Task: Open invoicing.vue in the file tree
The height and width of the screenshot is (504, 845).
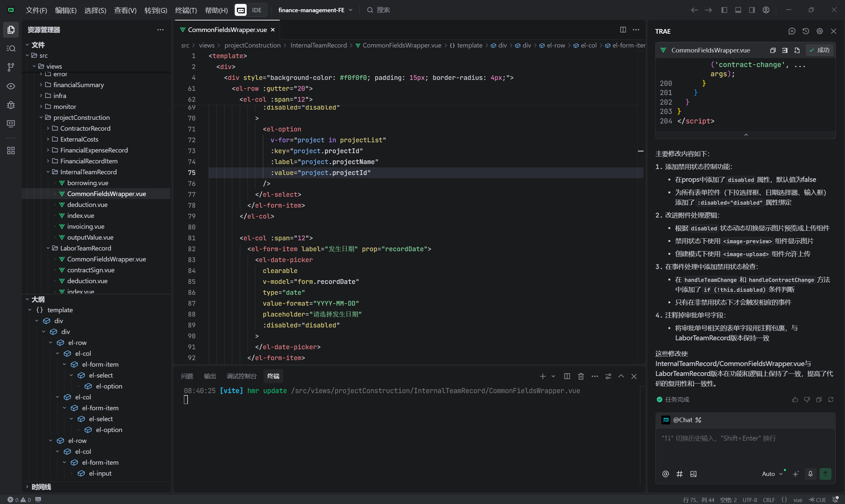Action: click(86, 226)
